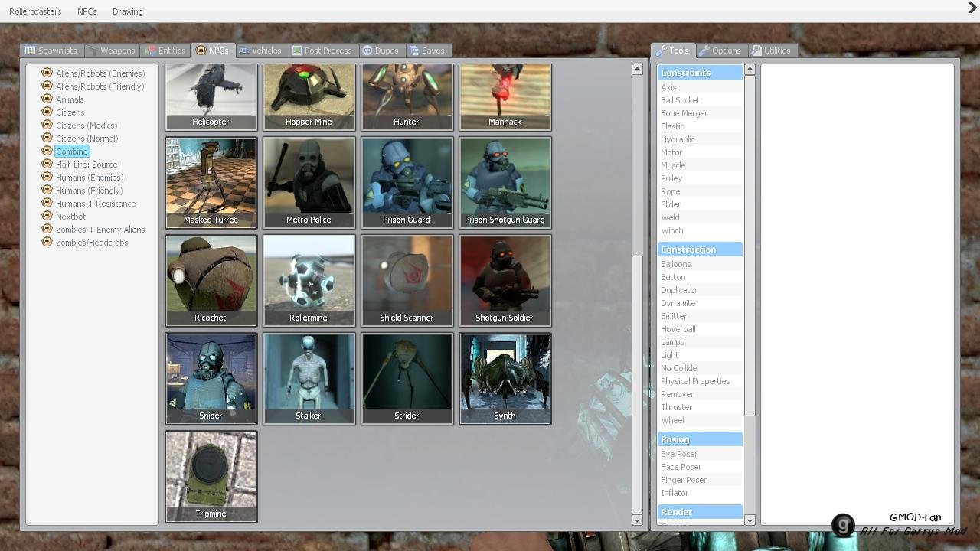The image size is (980, 551).
Task: Open the Rollercoasters menu
Action: click(x=35, y=11)
